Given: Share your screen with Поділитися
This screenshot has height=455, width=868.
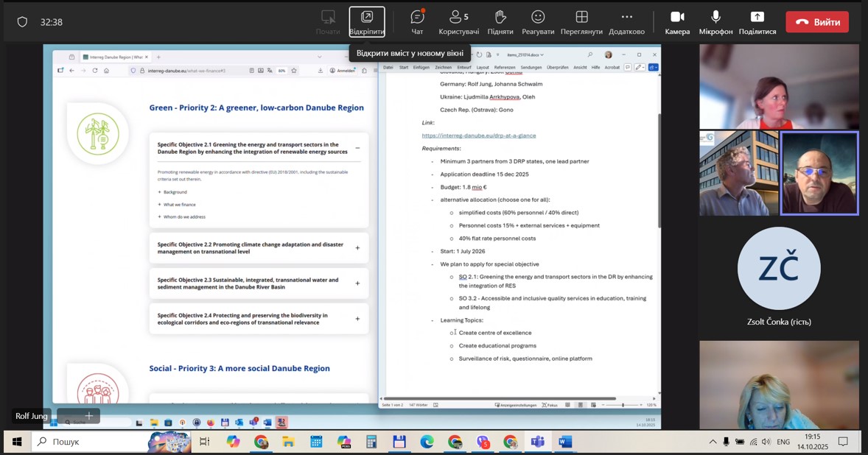Looking at the screenshot, I should coord(757,22).
